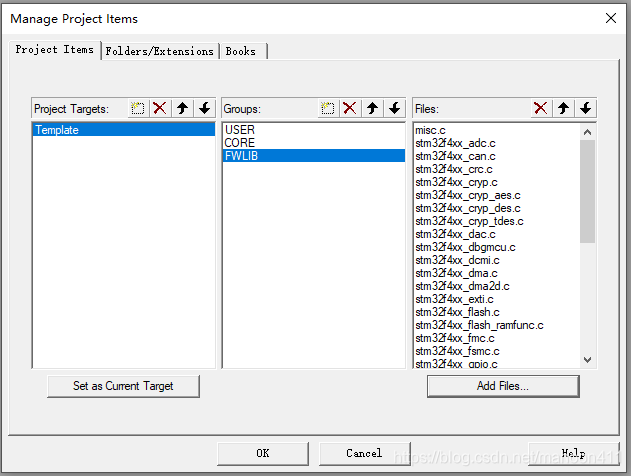The image size is (631, 476).
Task: Move selected file down
Action: click(586, 108)
